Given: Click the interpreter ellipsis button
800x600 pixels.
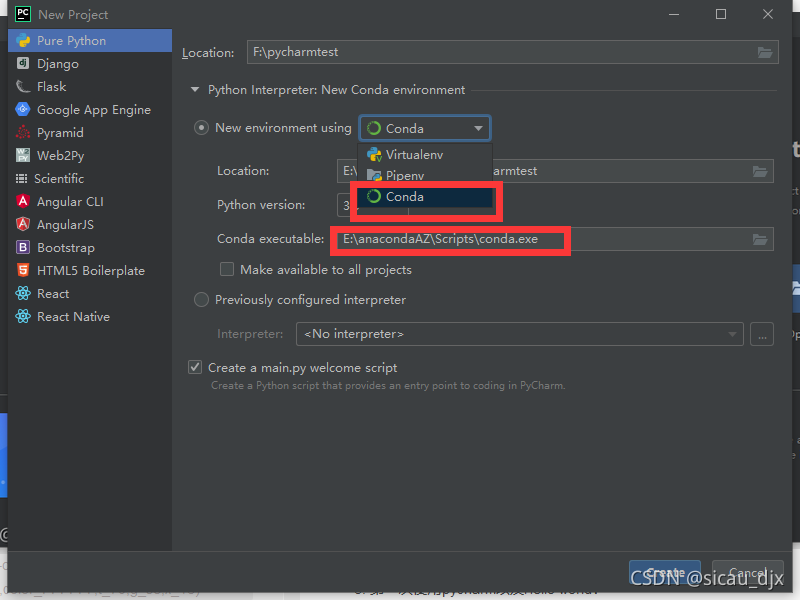Looking at the screenshot, I should [762, 334].
